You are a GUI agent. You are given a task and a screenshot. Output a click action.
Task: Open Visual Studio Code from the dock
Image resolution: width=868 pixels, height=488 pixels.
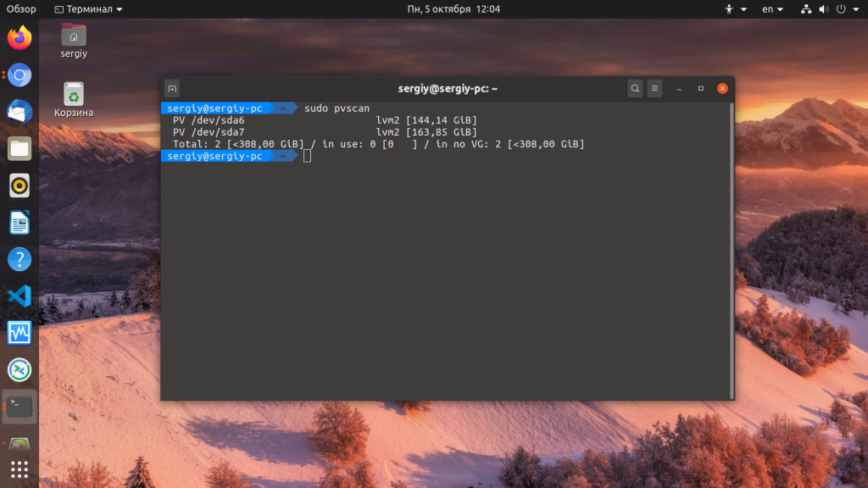coord(19,296)
